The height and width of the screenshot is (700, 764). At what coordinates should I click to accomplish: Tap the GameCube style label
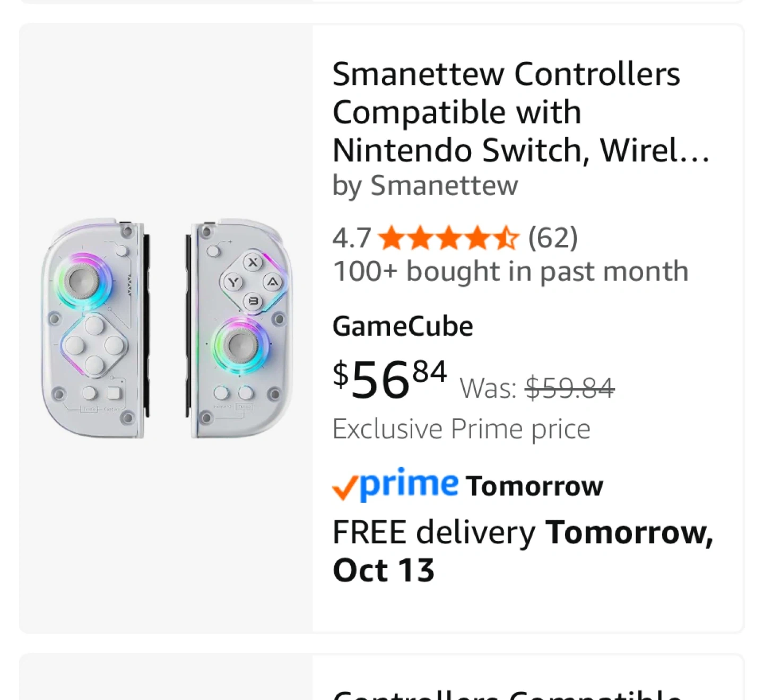click(403, 326)
